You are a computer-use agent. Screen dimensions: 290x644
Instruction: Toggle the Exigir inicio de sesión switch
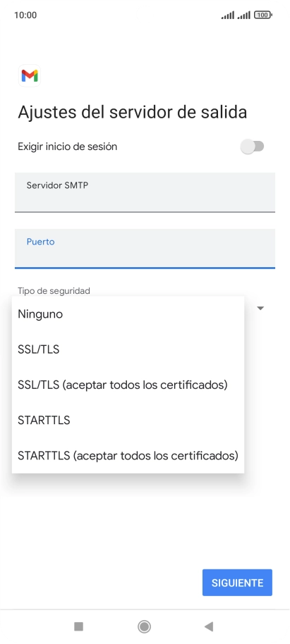coord(252,147)
